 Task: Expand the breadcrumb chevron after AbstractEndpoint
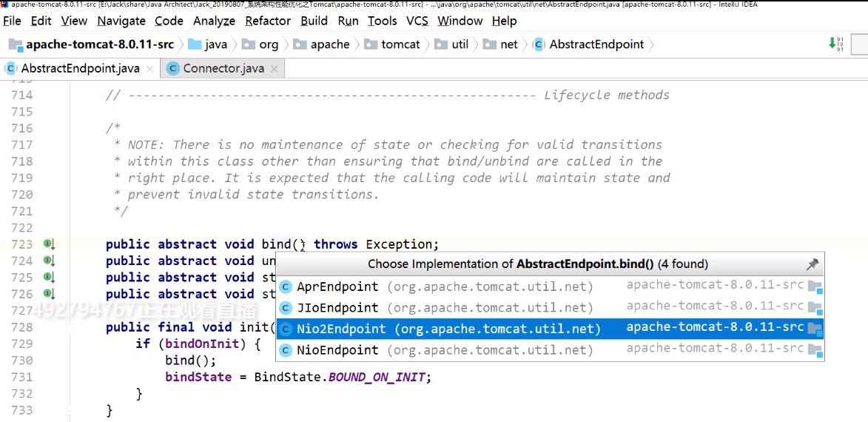(x=651, y=44)
